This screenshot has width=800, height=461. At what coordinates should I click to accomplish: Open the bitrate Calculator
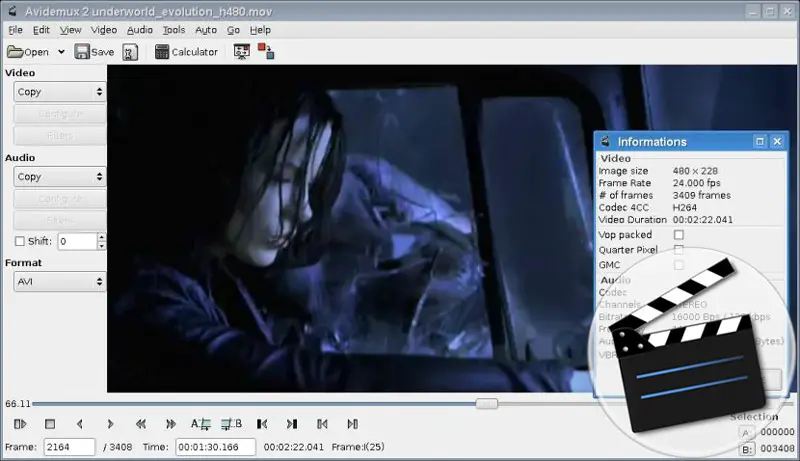(x=186, y=52)
